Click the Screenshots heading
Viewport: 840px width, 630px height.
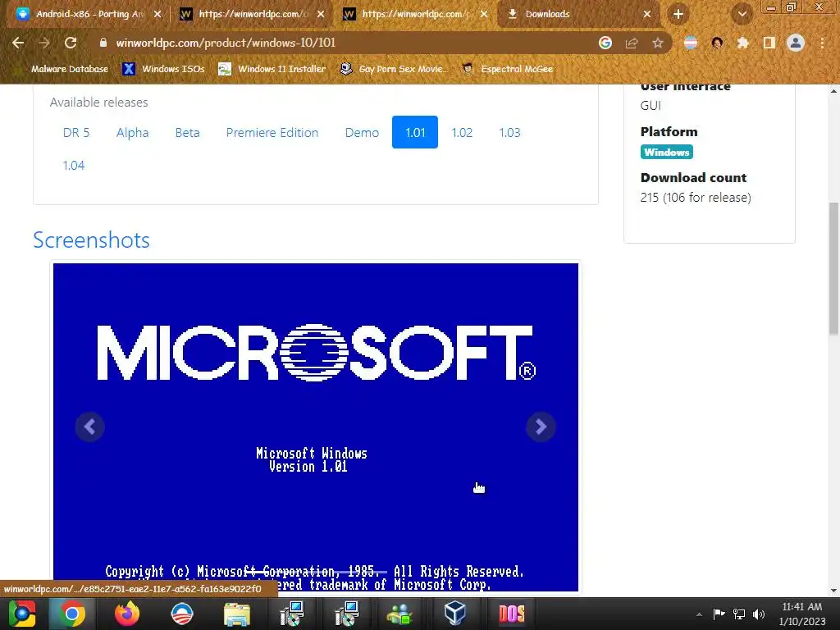pyautogui.click(x=91, y=240)
